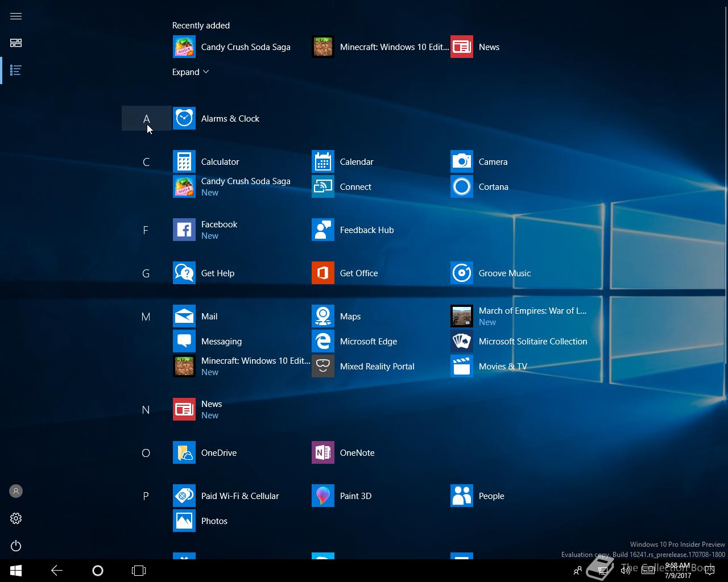Expand the Start hamburger menu
Viewport: 728px width, 582px height.
[x=16, y=16]
